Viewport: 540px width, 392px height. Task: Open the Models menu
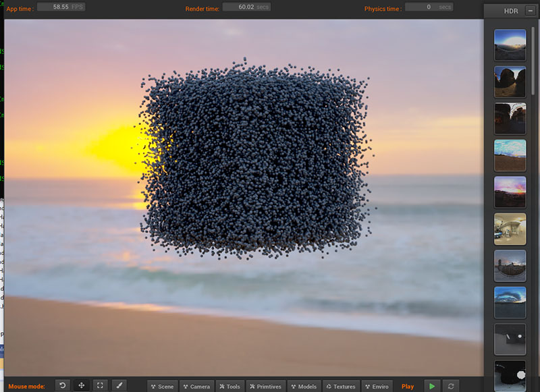click(303, 386)
